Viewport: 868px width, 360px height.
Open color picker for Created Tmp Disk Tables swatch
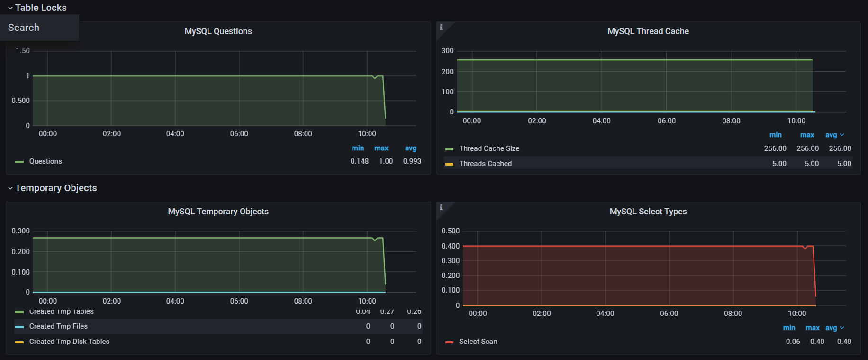pyautogui.click(x=19, y=342)
